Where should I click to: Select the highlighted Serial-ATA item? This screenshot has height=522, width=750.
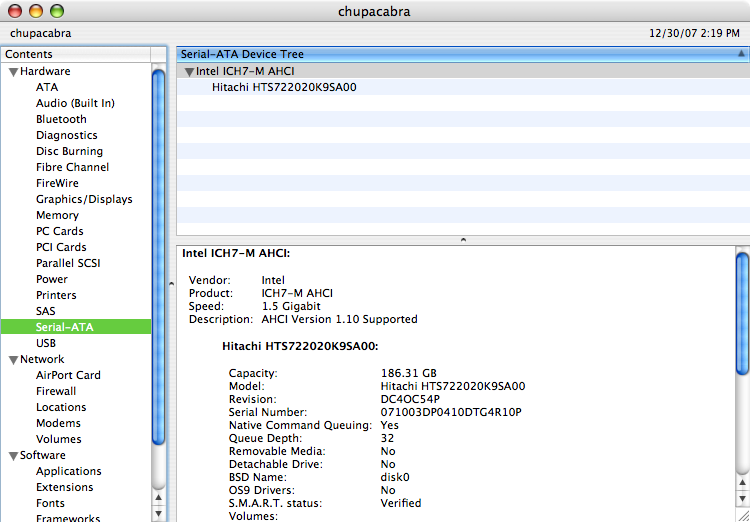pos(76,327)
